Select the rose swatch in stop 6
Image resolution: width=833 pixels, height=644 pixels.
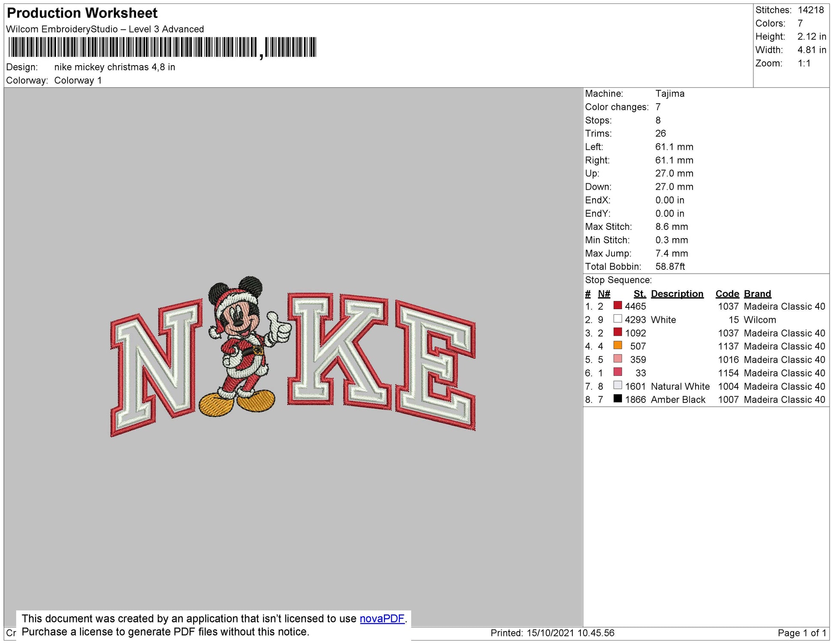tap(618, 372)
